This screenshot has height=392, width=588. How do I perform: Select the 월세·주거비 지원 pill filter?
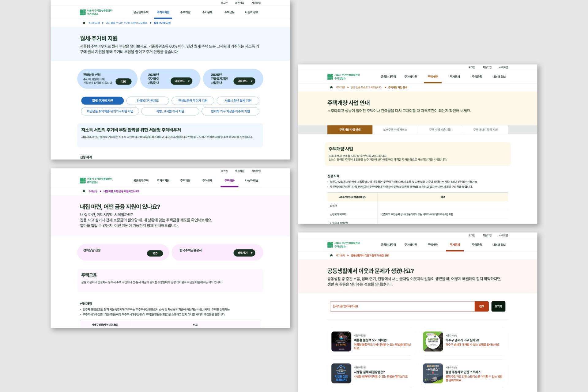(102, 101)
